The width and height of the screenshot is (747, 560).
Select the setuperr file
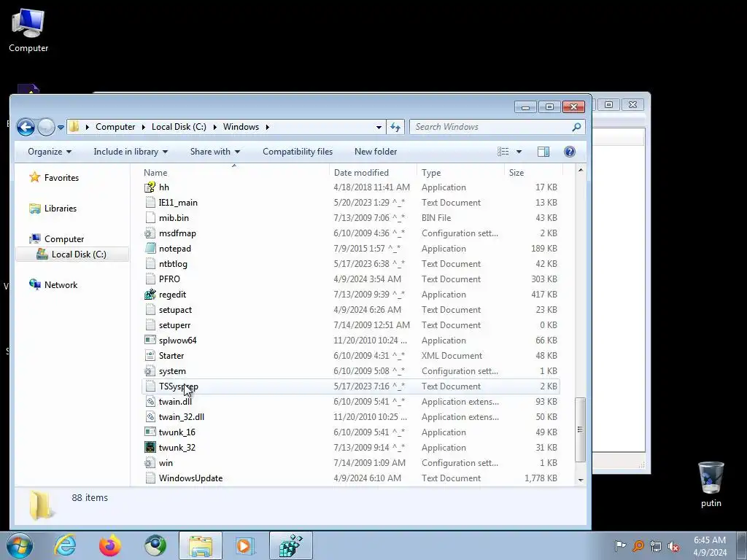click(x=351, y=325)
